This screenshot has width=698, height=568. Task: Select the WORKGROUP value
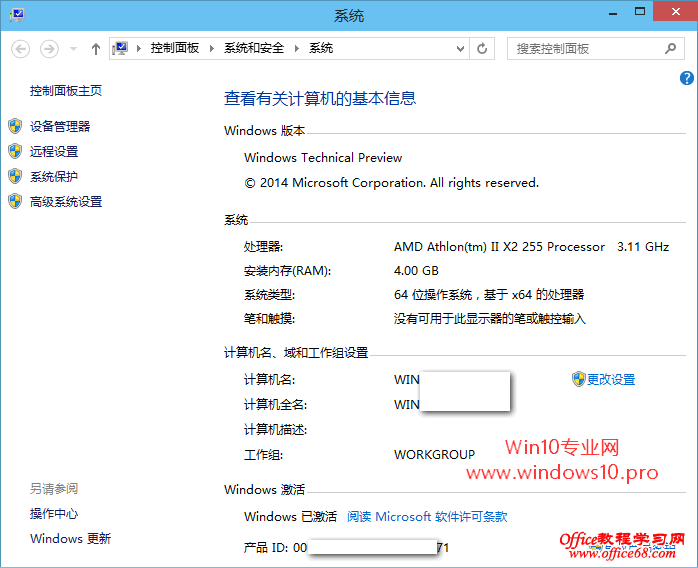pyautogui.click(x=434, y=454)
